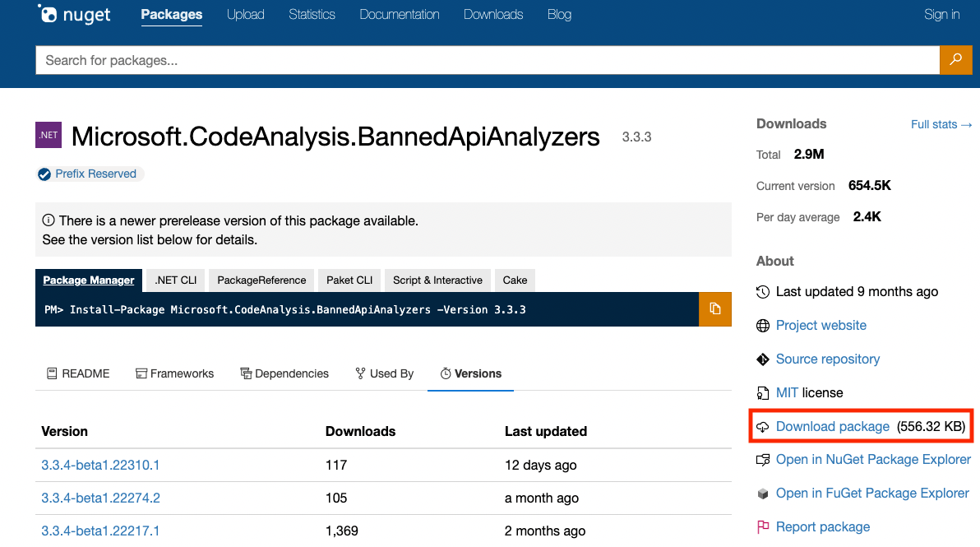Click the Version column header
This screenshot has width=980, height=547.
pyautogui.click(x=64, y=431)
